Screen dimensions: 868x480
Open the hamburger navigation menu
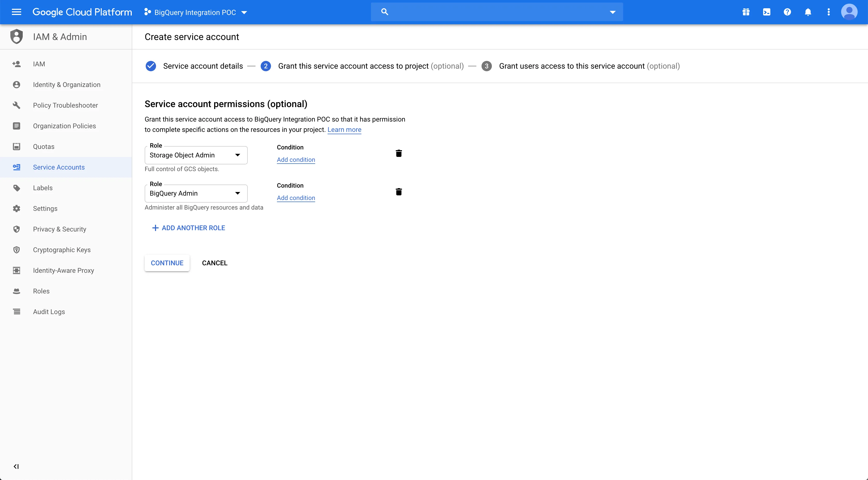click(16, 12)
